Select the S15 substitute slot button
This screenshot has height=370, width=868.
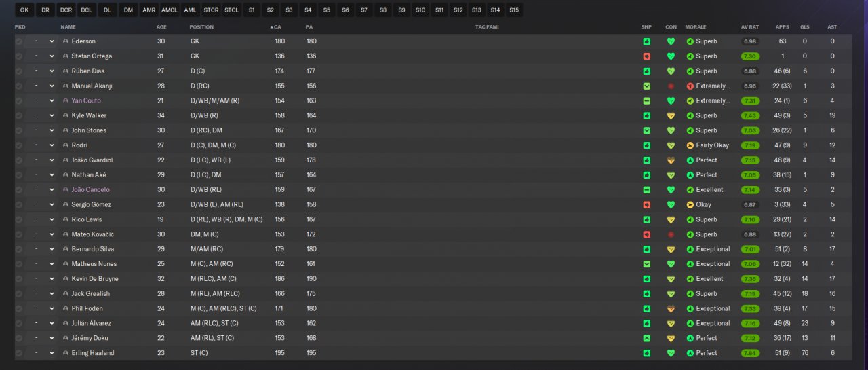click(514, 10)
